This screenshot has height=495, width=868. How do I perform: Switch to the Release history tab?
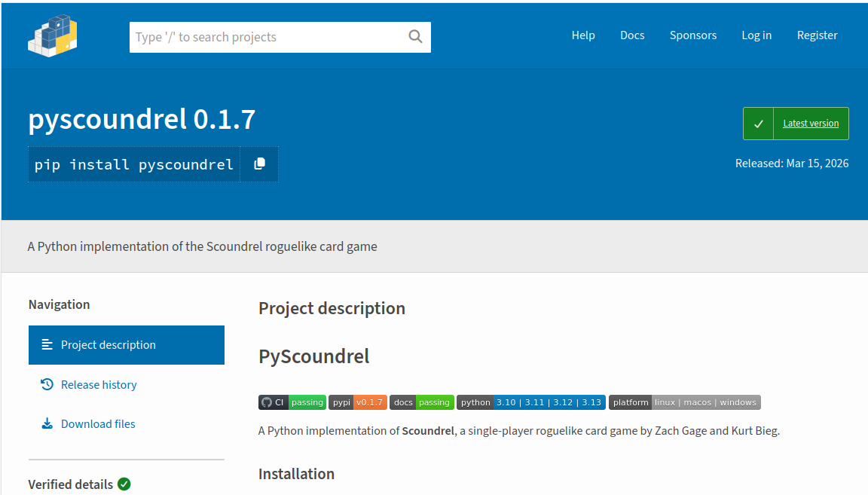[x=99, y=384]
